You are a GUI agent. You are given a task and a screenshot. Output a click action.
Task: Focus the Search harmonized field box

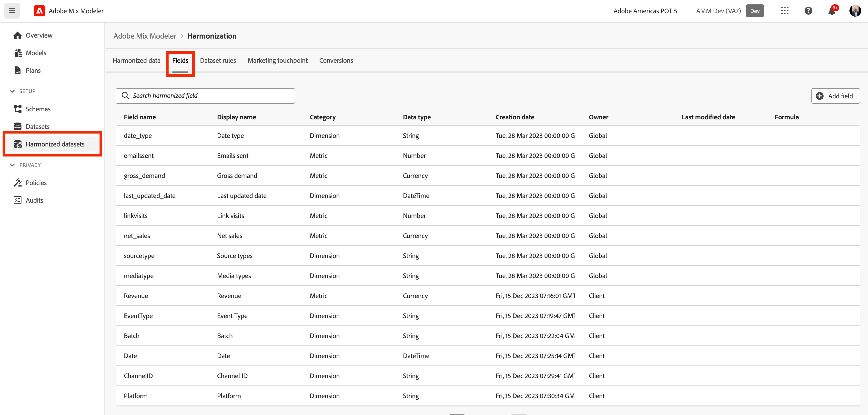pos(205,96)
